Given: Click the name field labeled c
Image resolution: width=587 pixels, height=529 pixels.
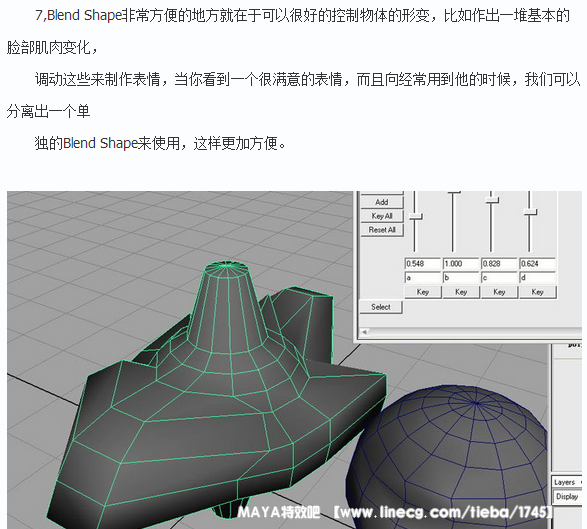Looking at the screenshot, I should [499, 278].
